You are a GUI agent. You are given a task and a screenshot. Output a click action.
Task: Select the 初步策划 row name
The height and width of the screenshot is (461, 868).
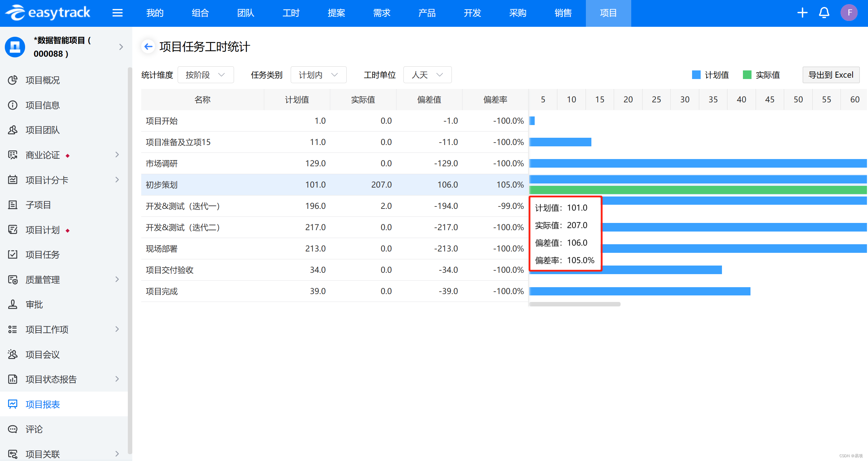coord(162,185)
